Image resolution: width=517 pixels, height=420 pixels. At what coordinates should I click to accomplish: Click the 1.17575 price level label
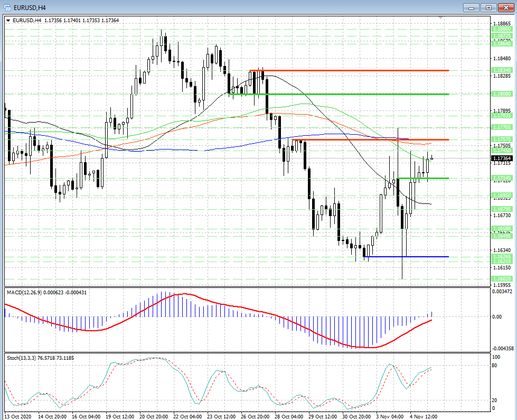[502, 139]
